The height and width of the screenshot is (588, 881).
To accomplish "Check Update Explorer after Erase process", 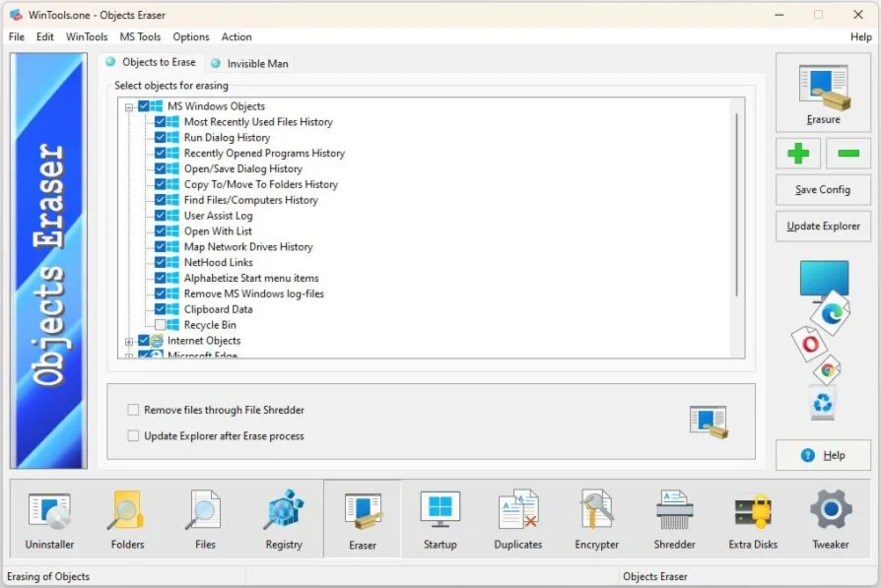I will 133,435.
